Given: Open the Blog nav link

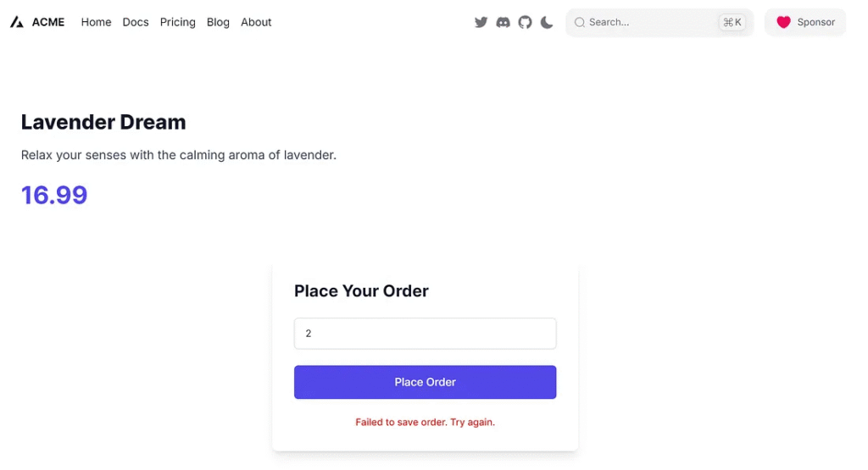Looking at the screenshot, I should click(218, 23).
